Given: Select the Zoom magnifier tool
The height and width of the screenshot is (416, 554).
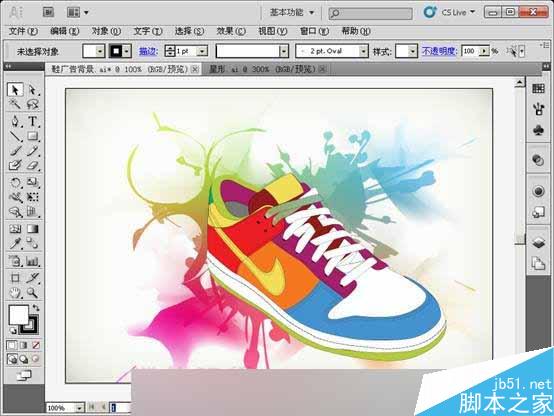Looking at the screenshot, I should point(33,293).
